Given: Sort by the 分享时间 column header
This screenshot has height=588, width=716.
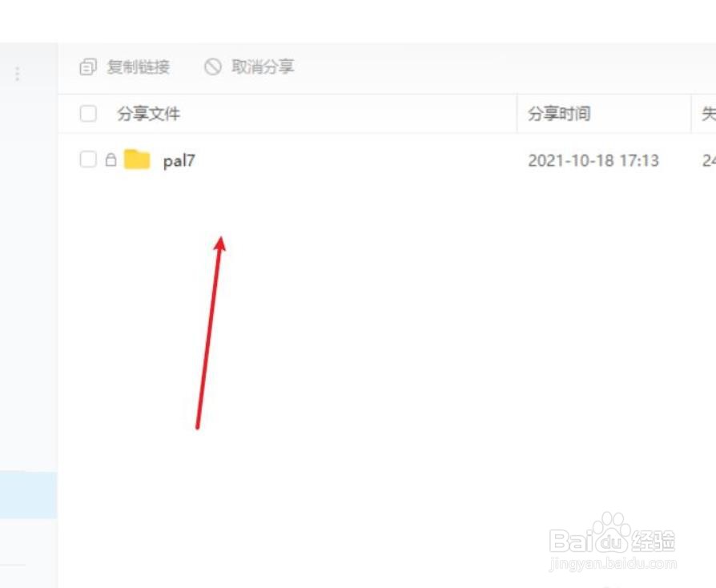Looking at the screenshot, I should click(x=559, y=114).
